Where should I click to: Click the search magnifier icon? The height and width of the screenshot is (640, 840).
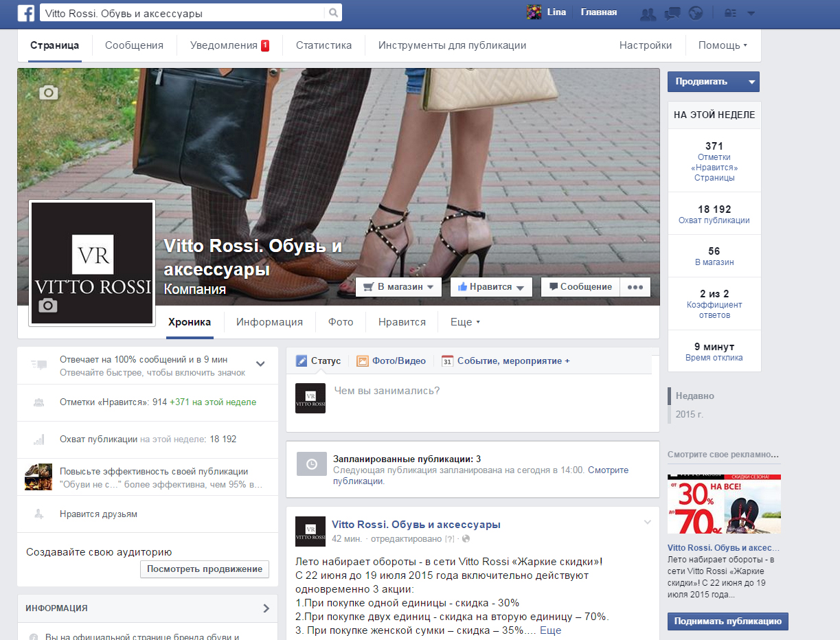point(333,12)
